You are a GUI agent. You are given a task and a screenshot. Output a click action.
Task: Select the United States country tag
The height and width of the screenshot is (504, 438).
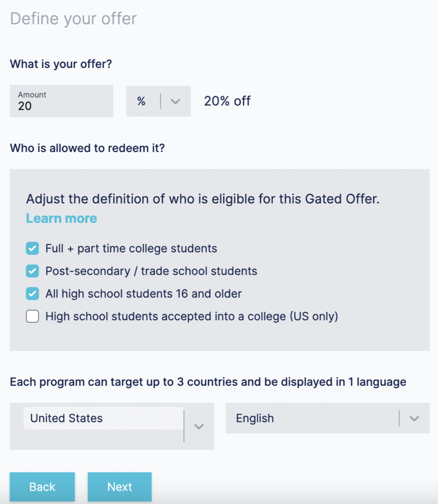click(66, 418)
